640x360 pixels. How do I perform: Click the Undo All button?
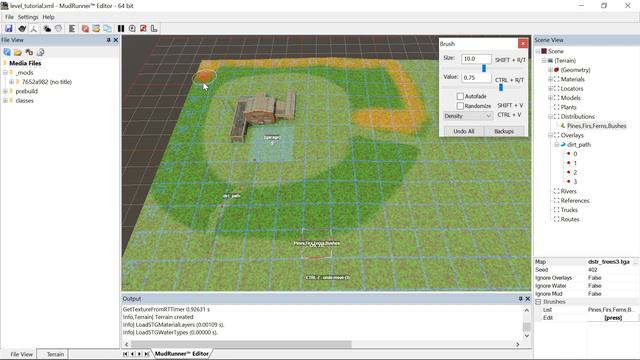click(x=464, y=131)
